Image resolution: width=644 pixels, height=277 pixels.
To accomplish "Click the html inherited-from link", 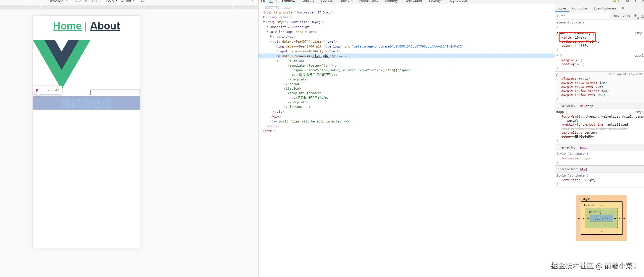I will click(584, 169).
